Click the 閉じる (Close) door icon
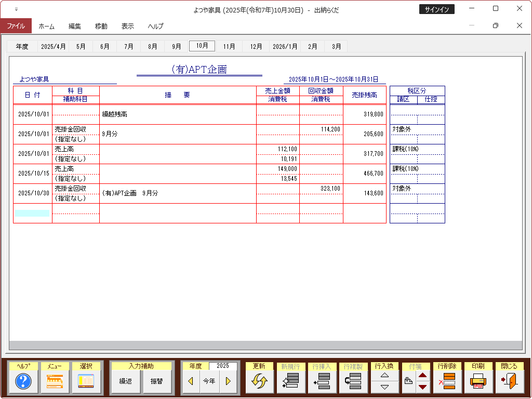532x399 pixels. (x=509, y=382)
